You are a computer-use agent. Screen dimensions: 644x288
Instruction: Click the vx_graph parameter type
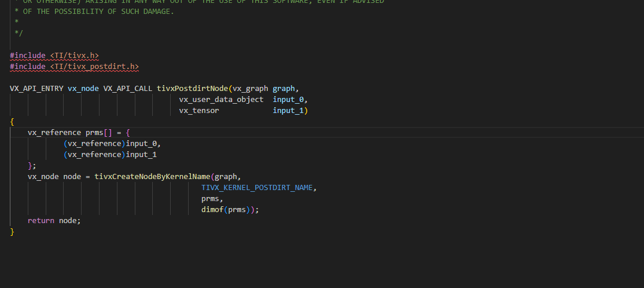pyautogui.click(x=251, y=89)
